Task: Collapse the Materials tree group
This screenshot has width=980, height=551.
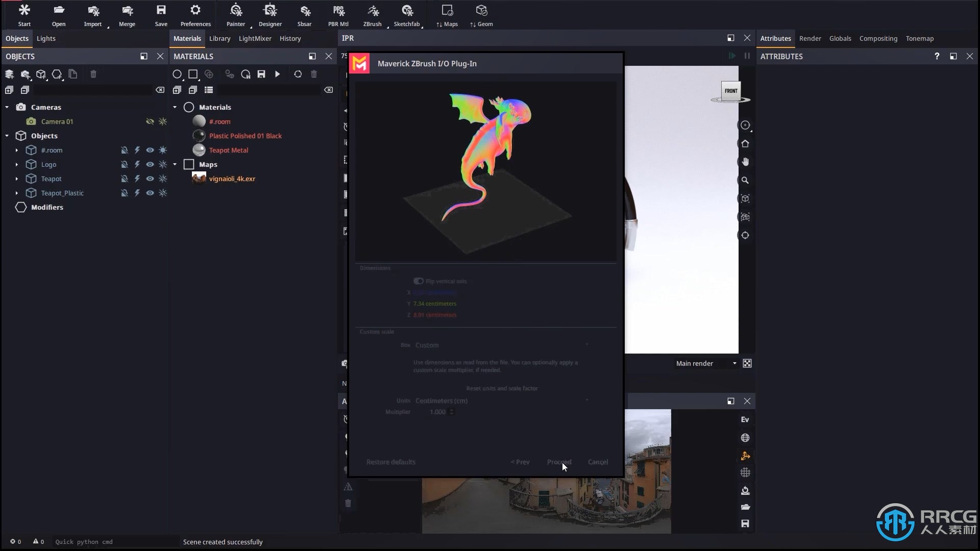Action: coord(175,107)
